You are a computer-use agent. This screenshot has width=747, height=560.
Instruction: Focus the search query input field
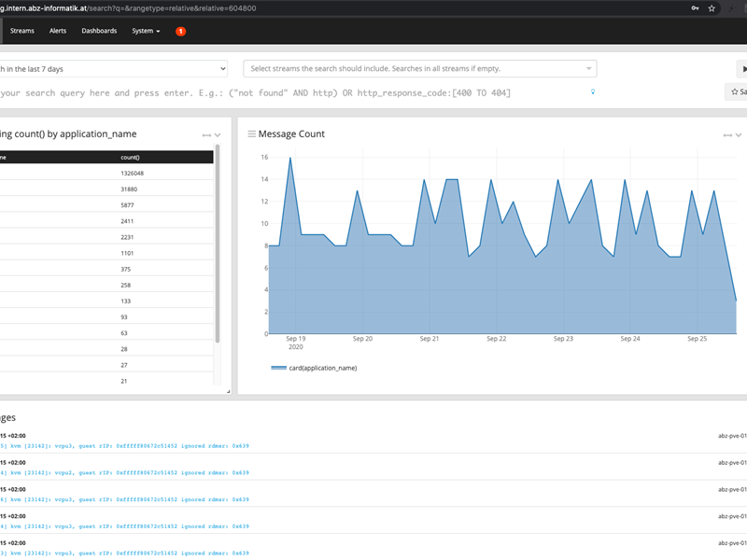(280, 92)
